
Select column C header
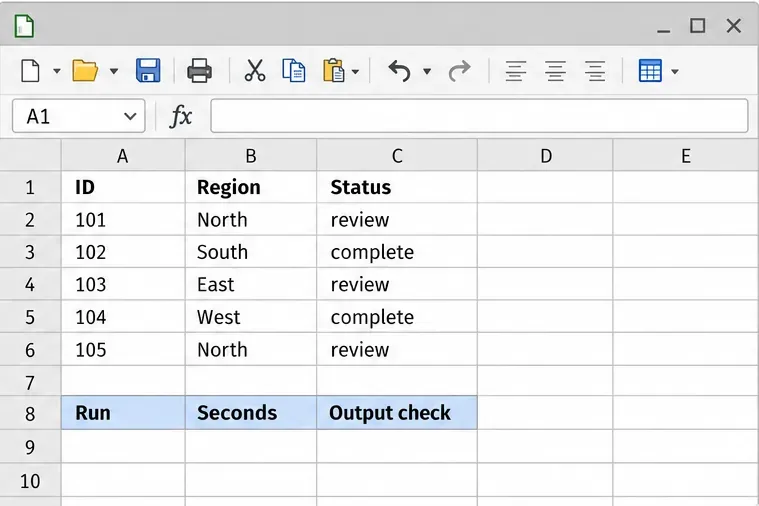[x=397, y=155]
